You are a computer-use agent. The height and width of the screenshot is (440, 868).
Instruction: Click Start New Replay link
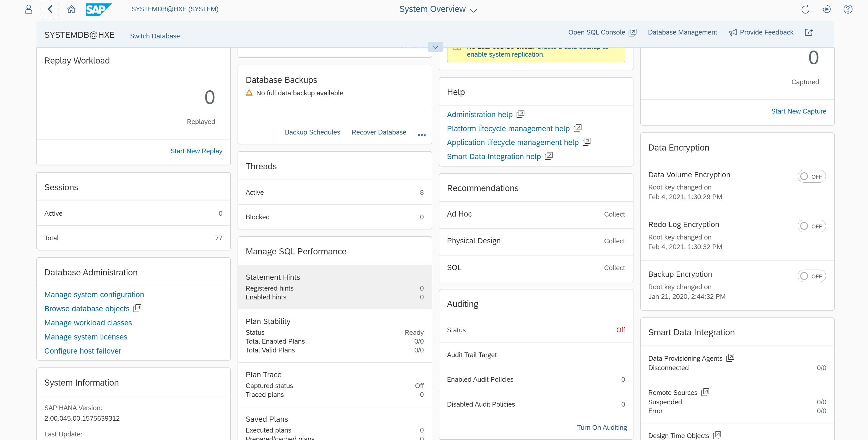pyautogui.click(x=196, y=151)
